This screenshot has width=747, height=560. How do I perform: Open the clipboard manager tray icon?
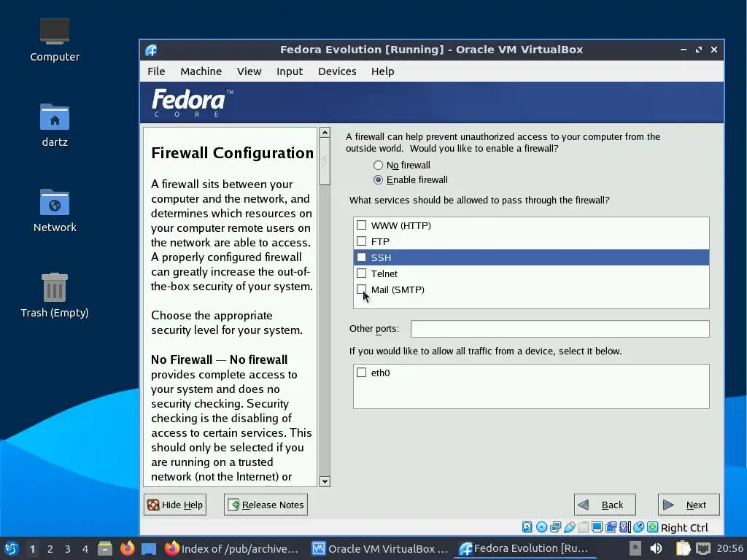point(683,548)
